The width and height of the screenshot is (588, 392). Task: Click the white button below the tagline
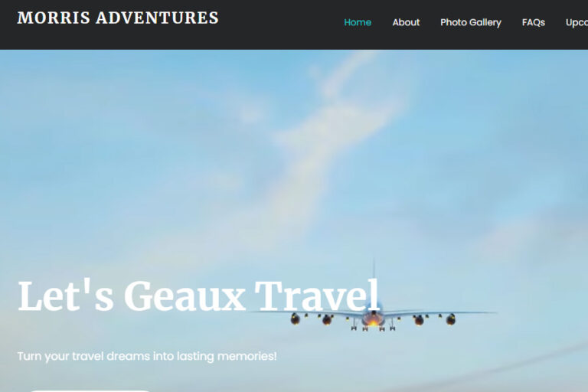[90, 390]
